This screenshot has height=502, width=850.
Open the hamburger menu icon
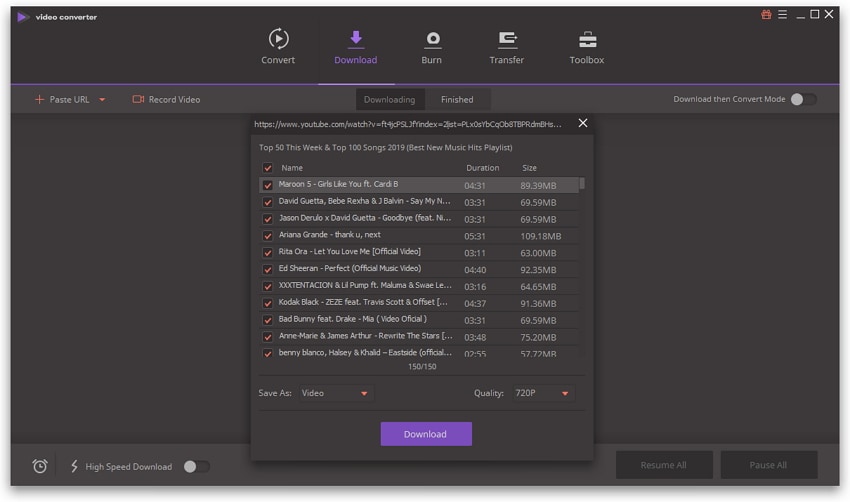click(782, 15)
